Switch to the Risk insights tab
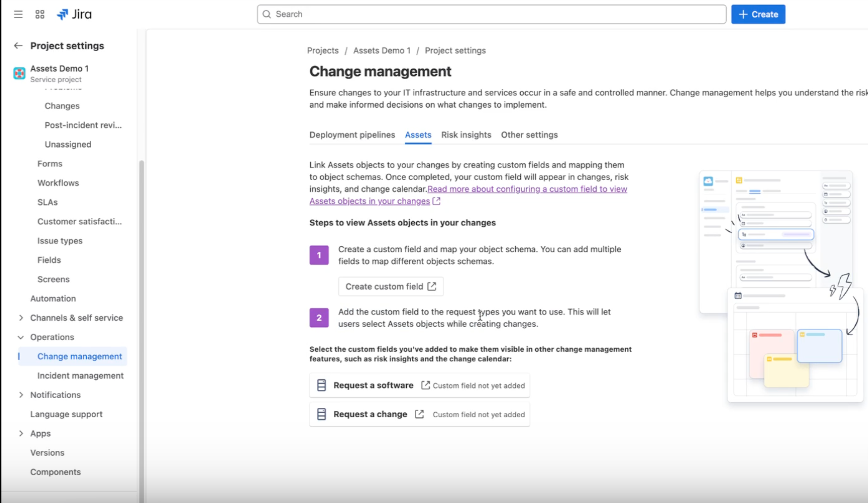Viewport: 868px width, 503px height. [466, 135]
